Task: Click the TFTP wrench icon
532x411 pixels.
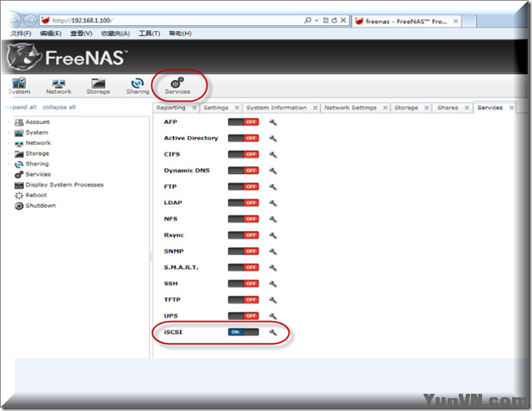Action: coord(273,300)
